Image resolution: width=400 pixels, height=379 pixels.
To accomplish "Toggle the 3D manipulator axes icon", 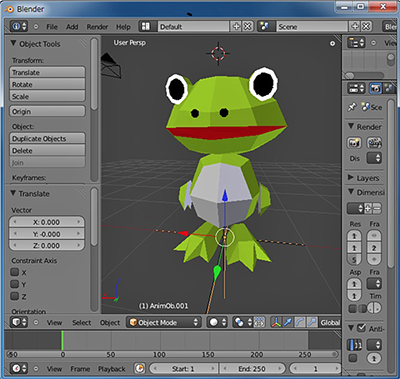I will pyautogui.click(x=276, y=322).
